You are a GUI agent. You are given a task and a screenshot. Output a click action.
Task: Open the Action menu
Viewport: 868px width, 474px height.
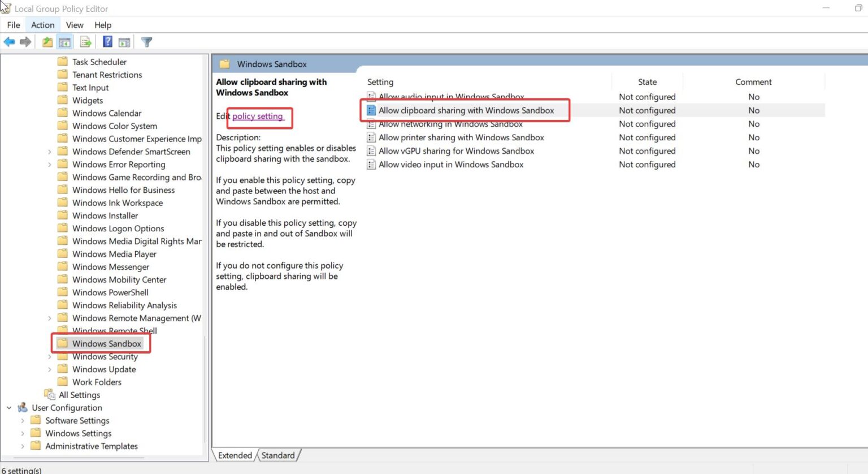[x=42, y=25]
